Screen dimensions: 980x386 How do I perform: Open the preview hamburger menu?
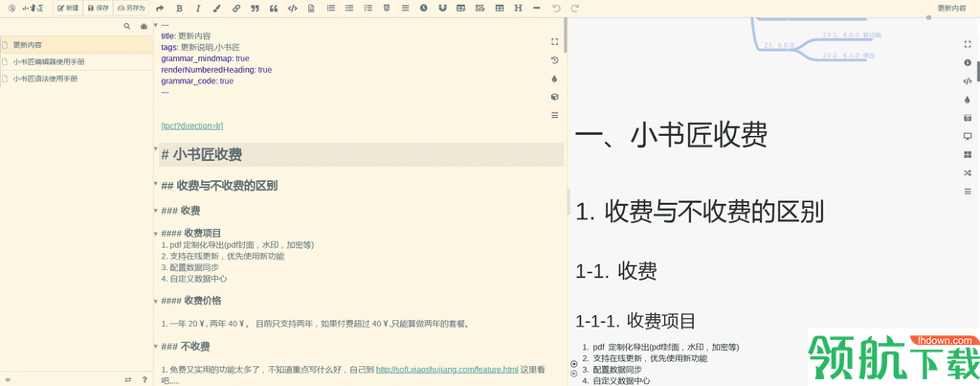click(x=968, y=192)
